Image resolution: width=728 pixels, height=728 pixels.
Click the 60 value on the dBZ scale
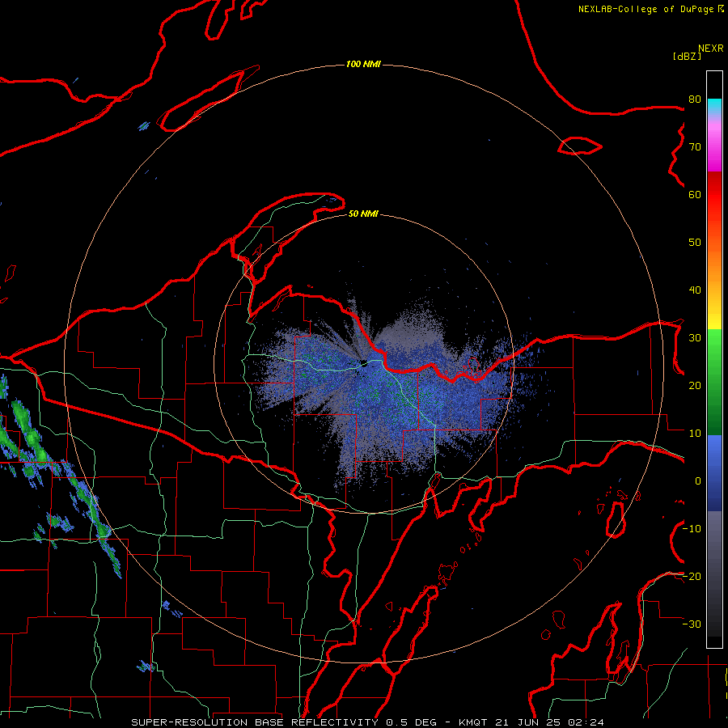coord(695,194)
